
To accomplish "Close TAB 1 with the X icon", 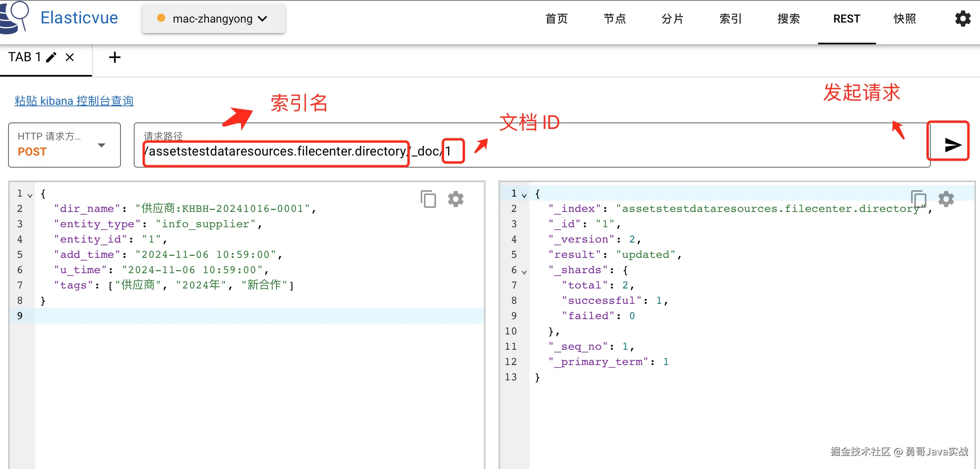I will pos(70,57).
